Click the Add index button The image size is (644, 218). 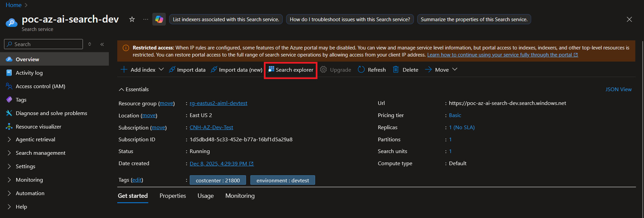tap(138, 70)
